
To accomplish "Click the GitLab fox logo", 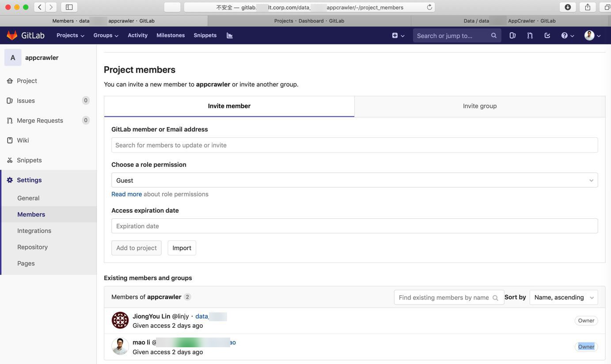I will [12, 35].
